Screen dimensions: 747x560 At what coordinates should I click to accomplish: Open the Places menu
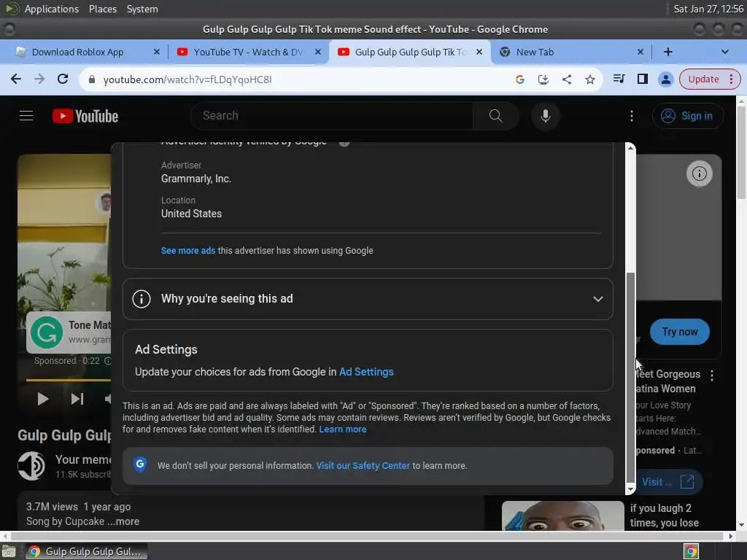point(103,9)
